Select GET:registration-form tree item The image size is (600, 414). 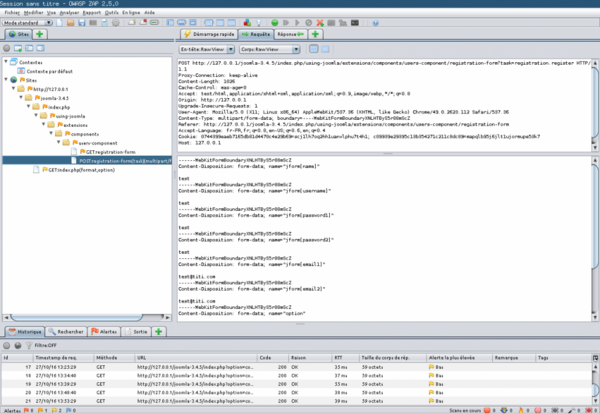(x=108, y=152)
